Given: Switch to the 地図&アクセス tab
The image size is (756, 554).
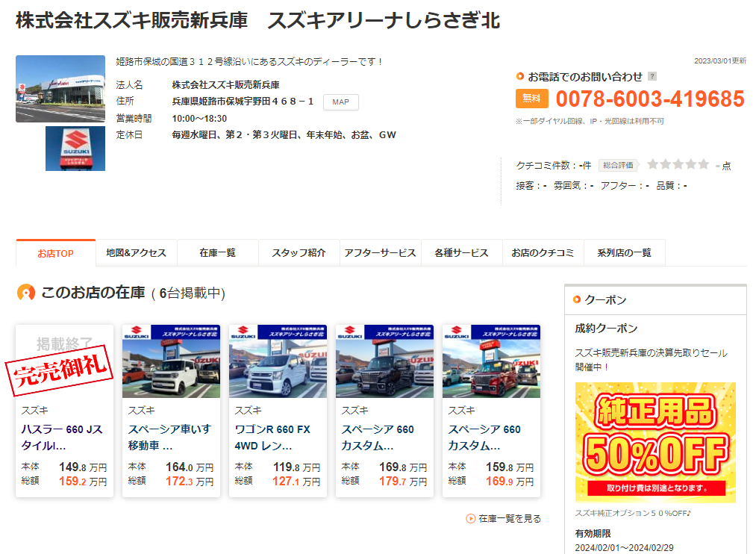Looking at the screenshot, I should [x=137, y=252].
